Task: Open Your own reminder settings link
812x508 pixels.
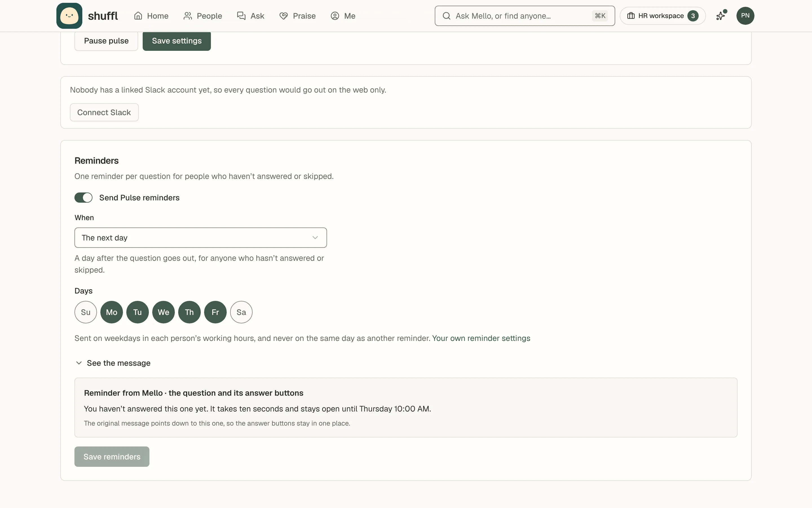Action: (481, 338)
